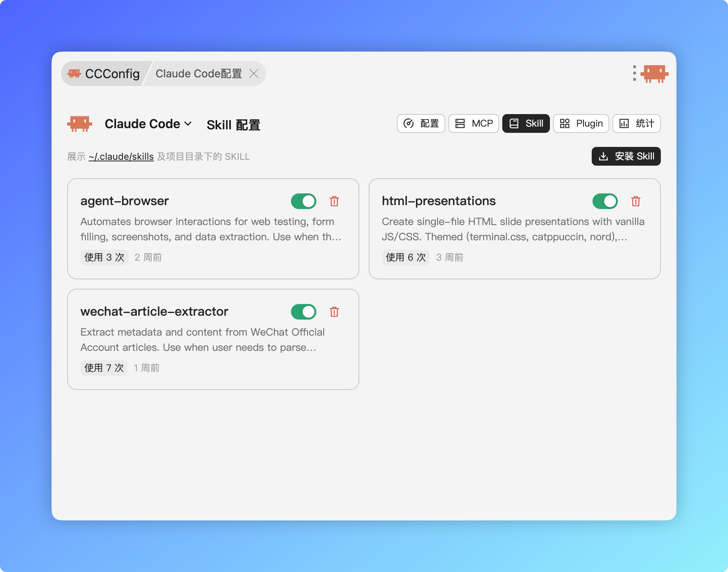Click the wechat-article-extractor description text
This screenshot has width=728, height=572.
tap(203, 340)
